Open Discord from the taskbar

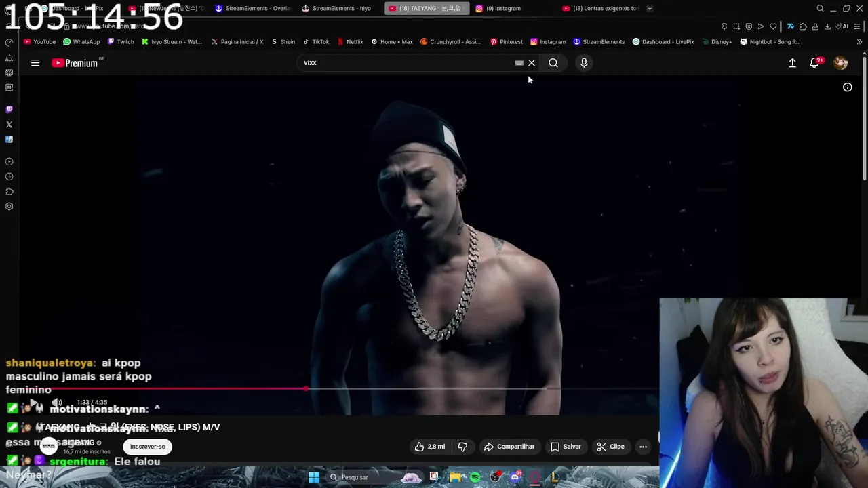tap(516, 477)
